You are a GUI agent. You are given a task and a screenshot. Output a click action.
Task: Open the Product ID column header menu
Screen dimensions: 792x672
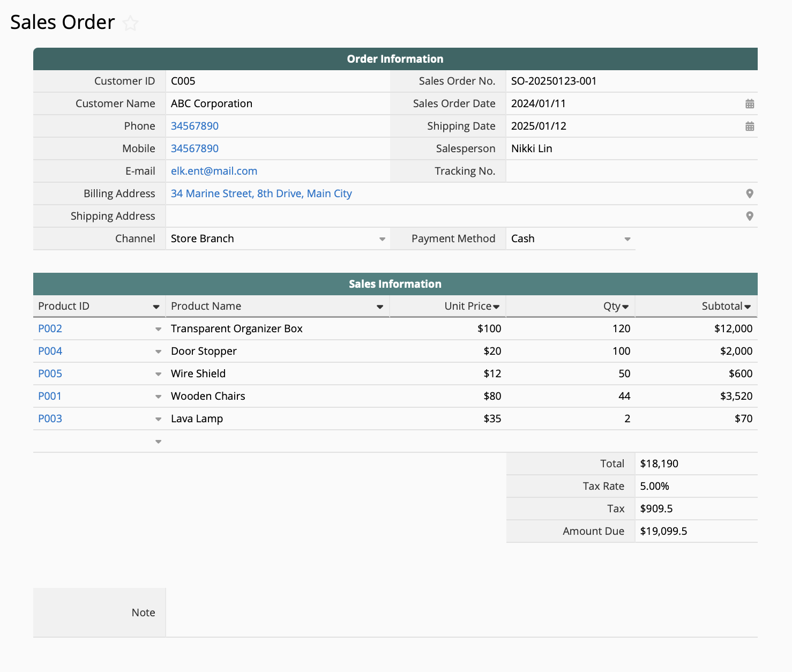tap(156, 307)
